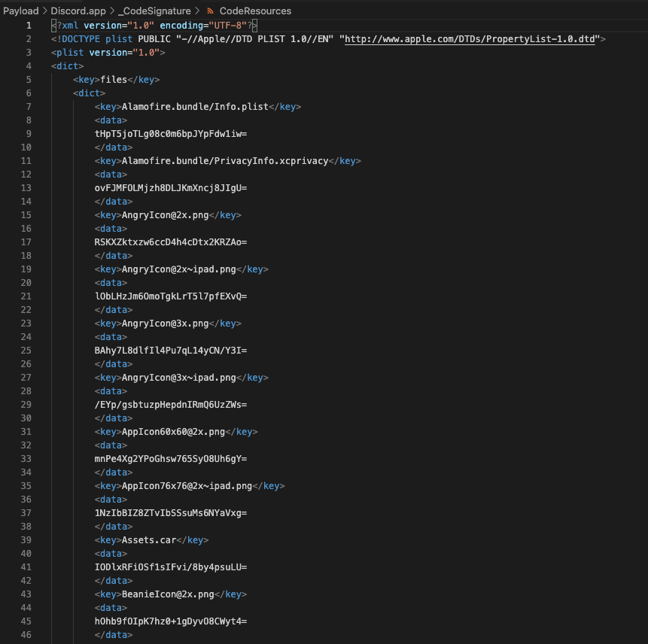Screen dimensions: 648x644
Task: Click line number 1 in gutter
Action: coord(29,26)
